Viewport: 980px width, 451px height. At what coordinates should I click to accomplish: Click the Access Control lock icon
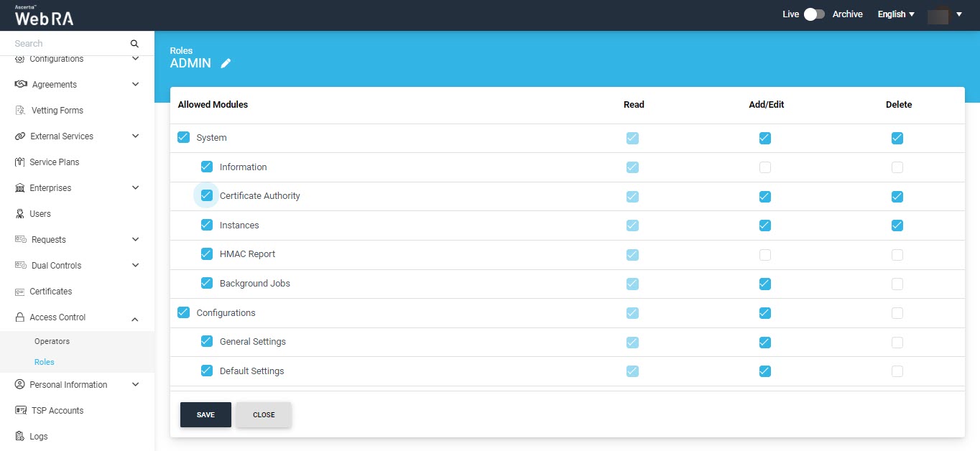tap(20, 317)
